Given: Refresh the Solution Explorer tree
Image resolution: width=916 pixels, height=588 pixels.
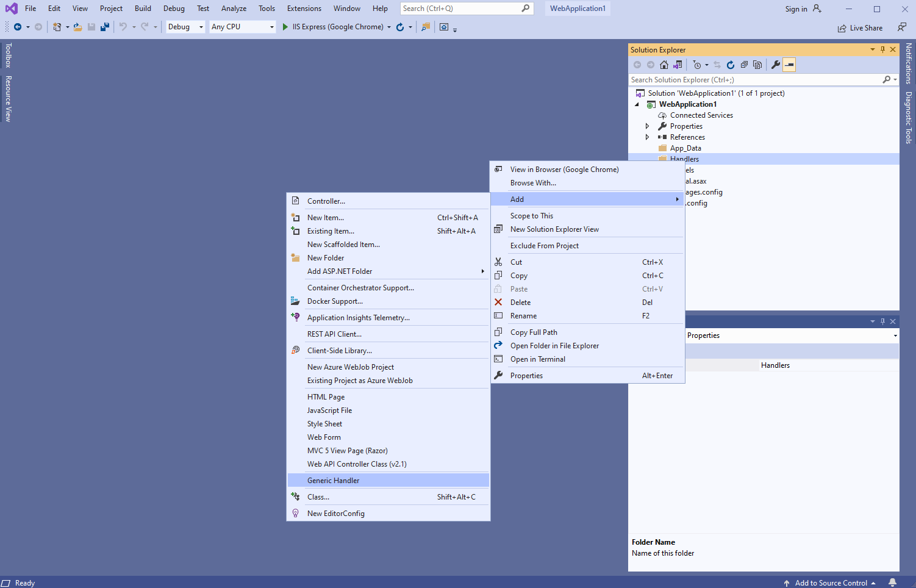Looking at the screenshot, I should pyautogui.click(x=731, y=65).
